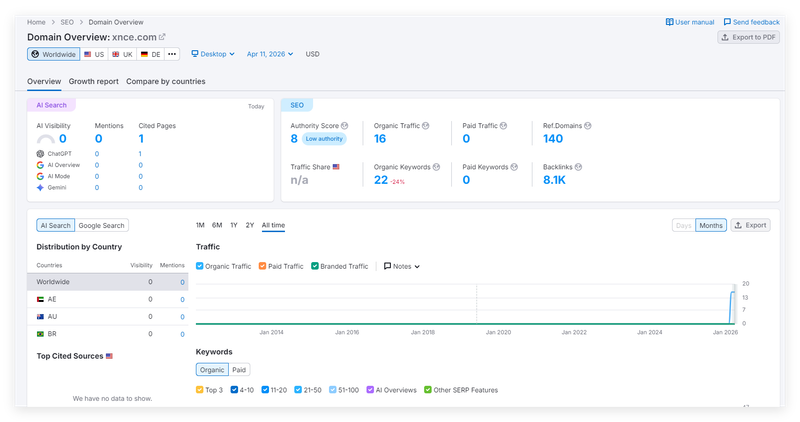
Task: Open Ref.Domains 140 value
Action: point(553,138)
